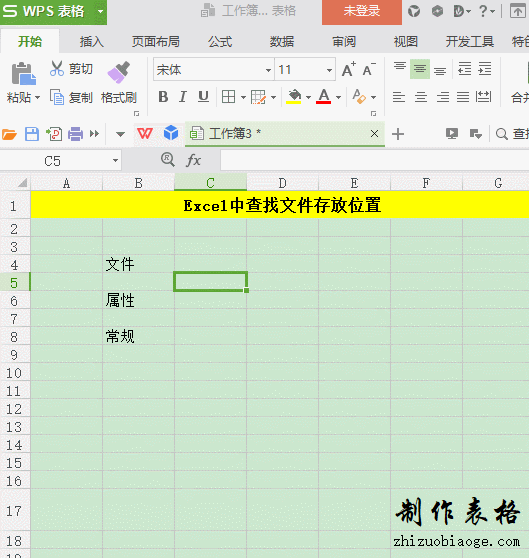Toggle Bold formatting
The image size is (529, 558).
163,96
